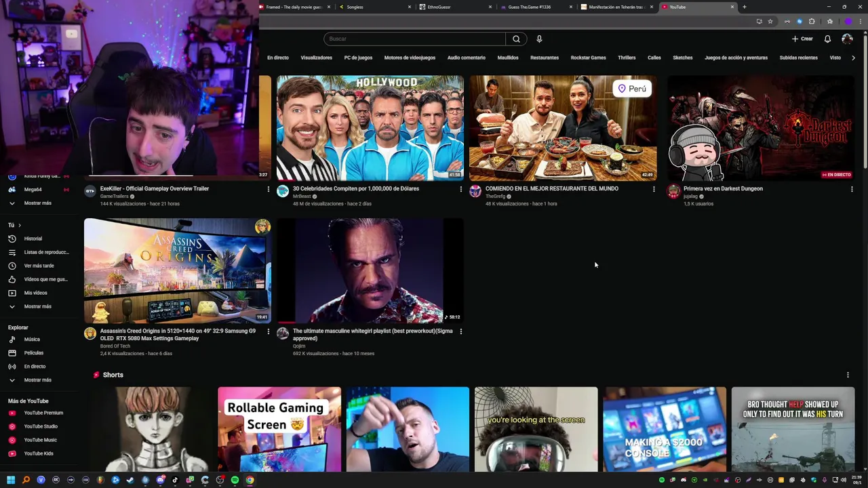Open the Shorts section three-dot menu
868x488 pixels.
(848, 375)
